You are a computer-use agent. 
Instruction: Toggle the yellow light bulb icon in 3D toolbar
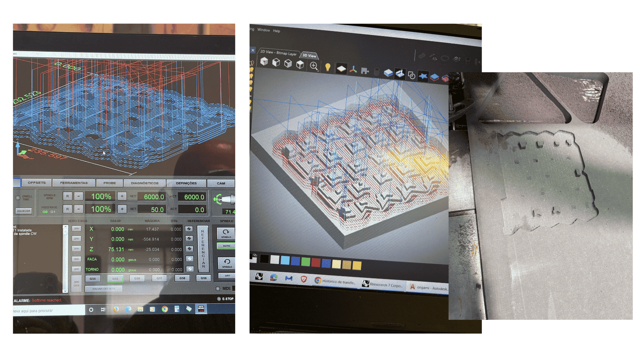coord(328,67)
